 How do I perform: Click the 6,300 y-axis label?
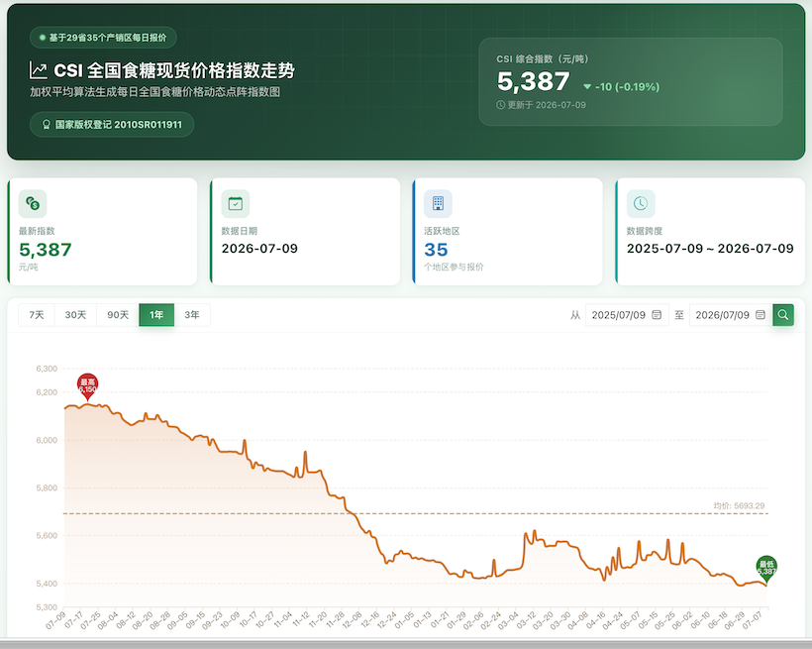(47, 369)
